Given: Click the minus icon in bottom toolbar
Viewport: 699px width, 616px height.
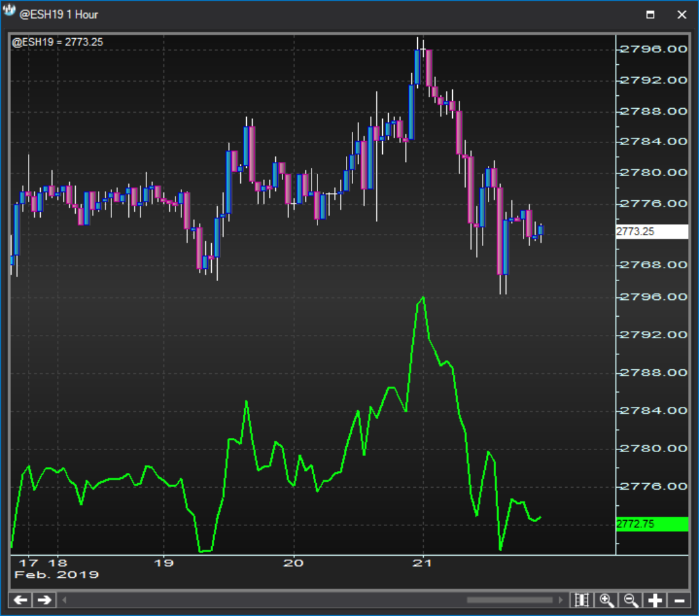Looking at the screenshot, I should (679, 600).
